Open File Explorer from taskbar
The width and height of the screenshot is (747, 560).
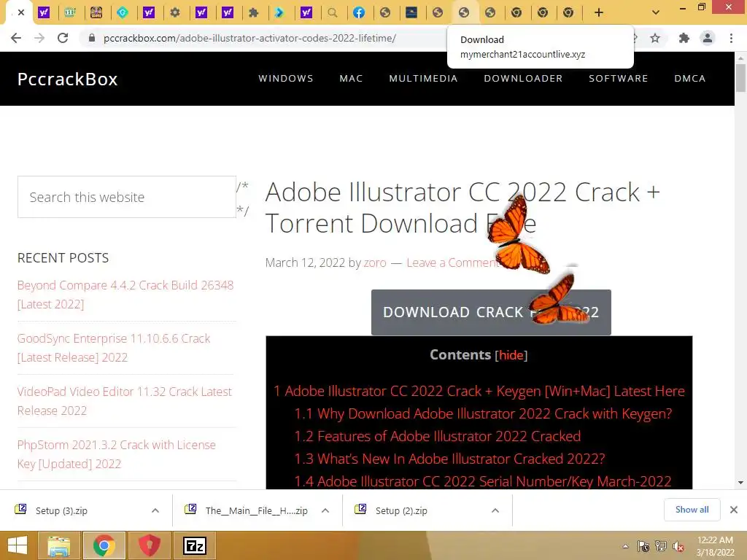(x=59, y=545)
